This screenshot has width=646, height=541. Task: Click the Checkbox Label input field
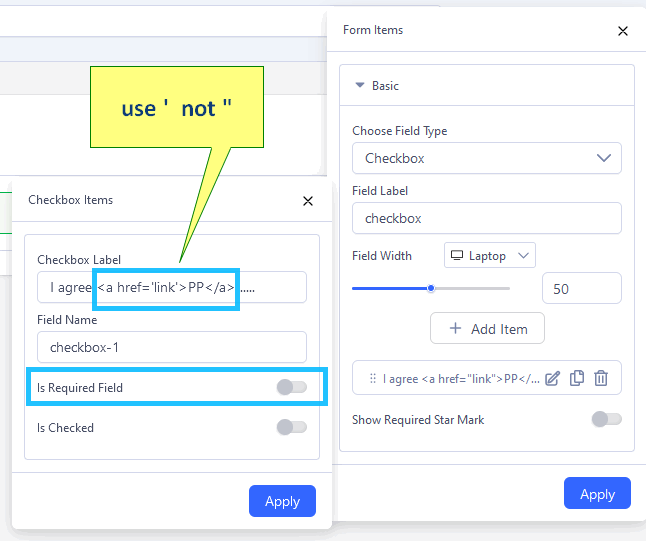(x=171, y=287)
